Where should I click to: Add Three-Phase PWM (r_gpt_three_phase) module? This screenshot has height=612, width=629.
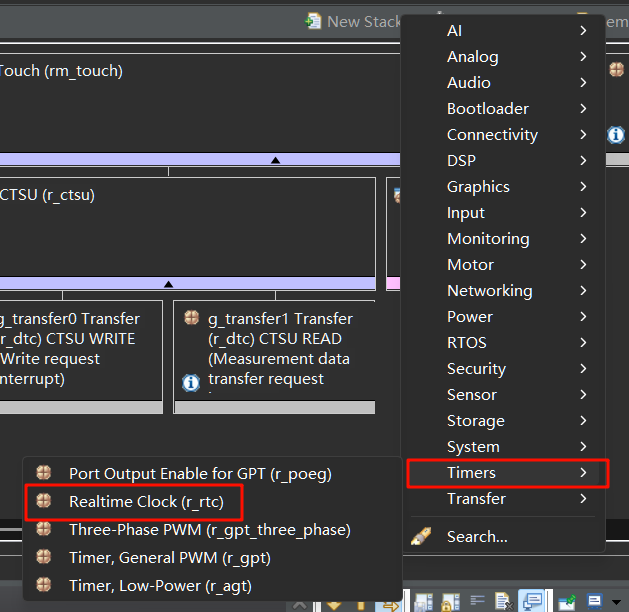pos(213,530)
